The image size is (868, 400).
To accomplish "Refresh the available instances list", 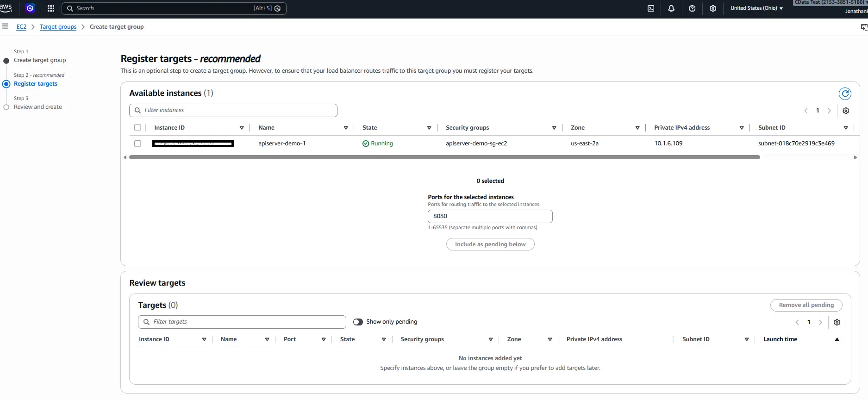I will pos(845,94).
